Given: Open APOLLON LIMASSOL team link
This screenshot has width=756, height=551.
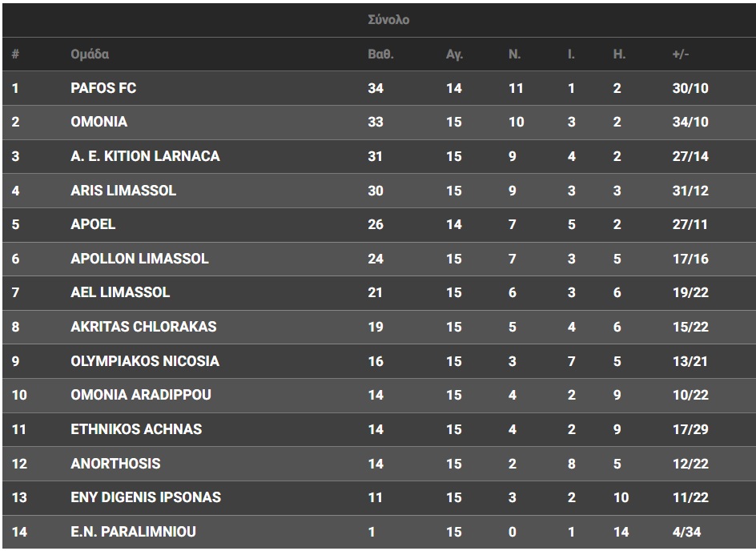Looking at the screenshot, I should click(x=139, y=259).
